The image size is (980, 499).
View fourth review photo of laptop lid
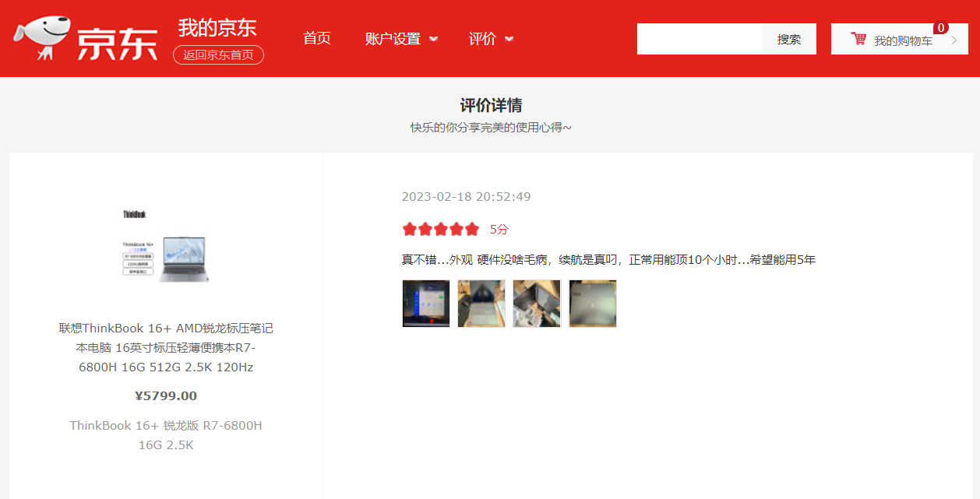(x=593, y=304)
